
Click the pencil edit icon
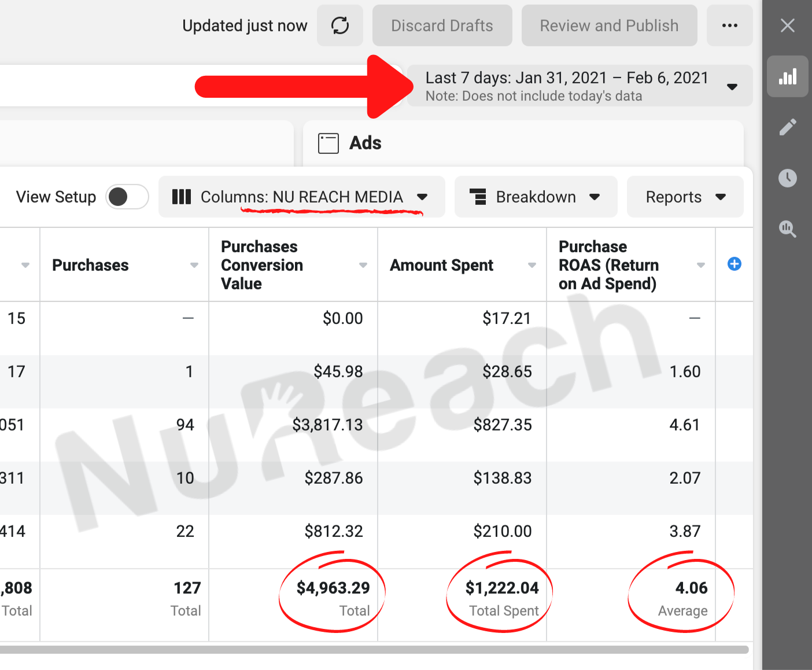(787, 127)
